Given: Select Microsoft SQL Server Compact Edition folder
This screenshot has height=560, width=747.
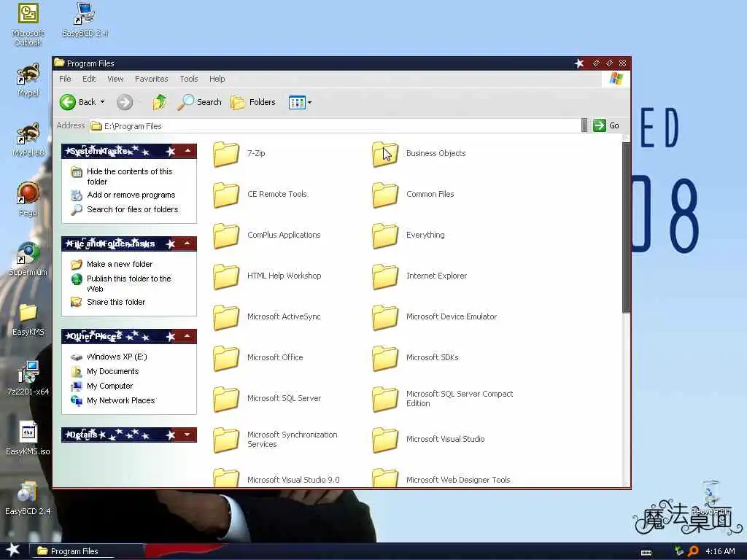Looking at the screenshot, I should 443,399.
